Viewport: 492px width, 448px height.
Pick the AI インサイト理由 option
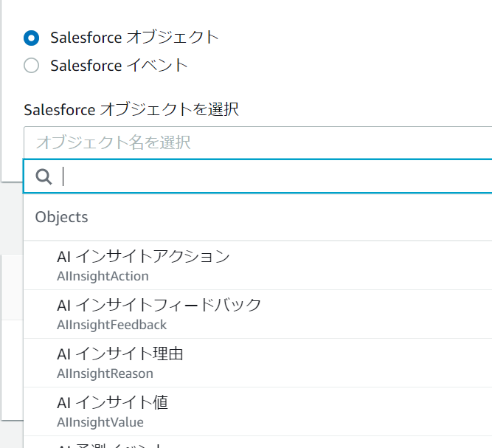[120, 354]
